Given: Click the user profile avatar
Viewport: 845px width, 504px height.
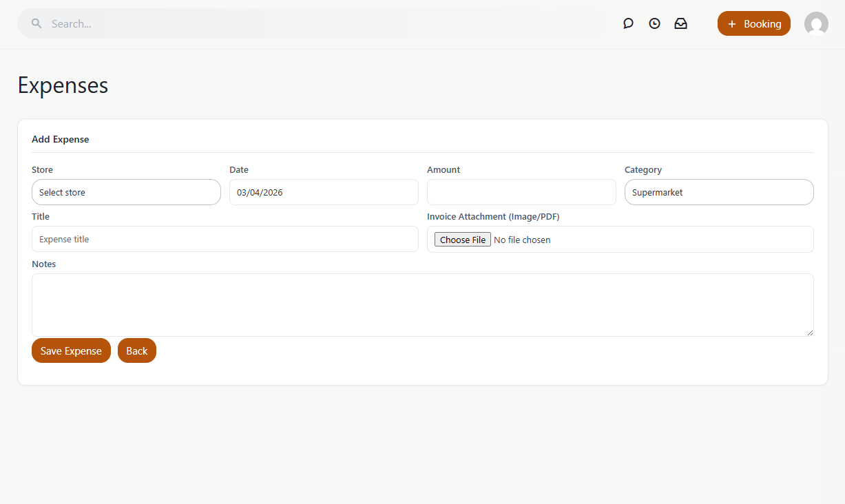Looking at the screenshot, I should pos(816,23).
